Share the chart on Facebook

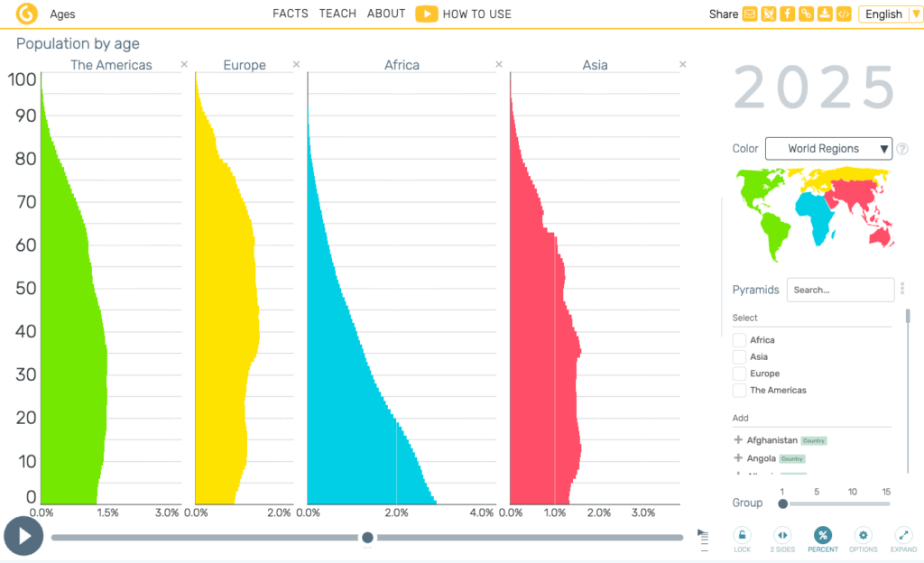click(787, 14)
